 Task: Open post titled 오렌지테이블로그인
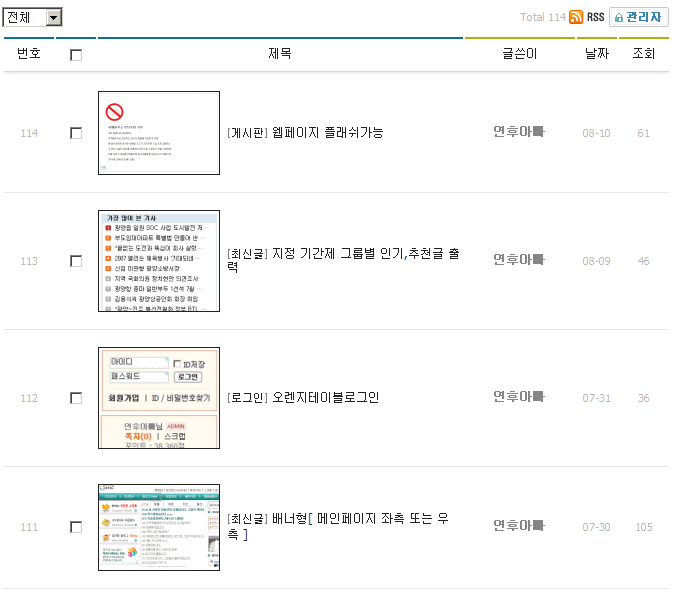(303, 397)
